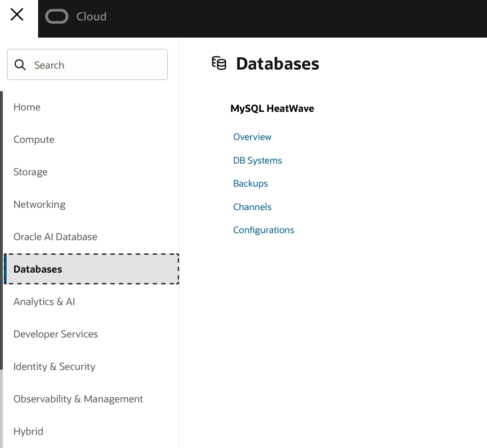Image resolution: width=487 pixels, height=448 pixels.
Task: Open the Storage category
Action: click(31, 172)
